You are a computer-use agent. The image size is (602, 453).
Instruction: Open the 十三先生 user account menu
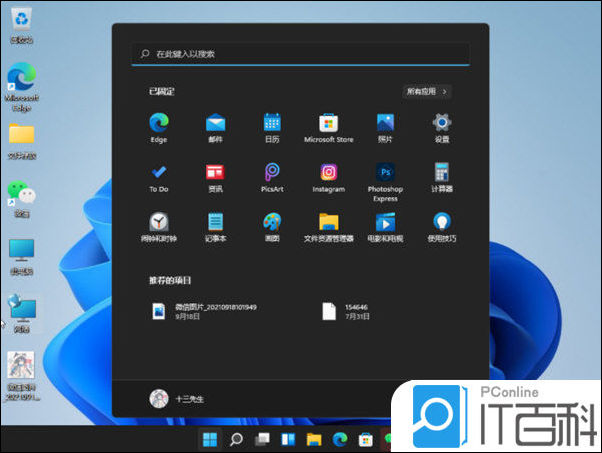[x=177, y=399]
